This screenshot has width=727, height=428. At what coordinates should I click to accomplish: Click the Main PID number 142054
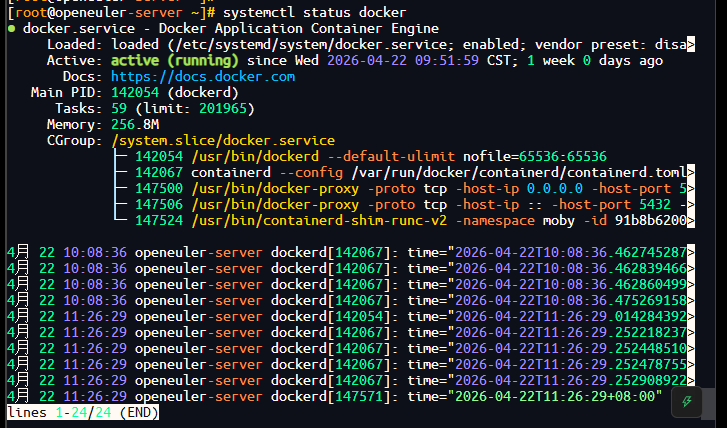[x=135, y=93]
